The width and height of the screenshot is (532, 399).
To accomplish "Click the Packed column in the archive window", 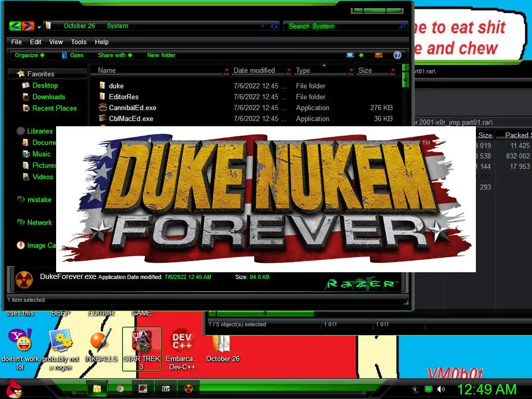I will point(515,135).
